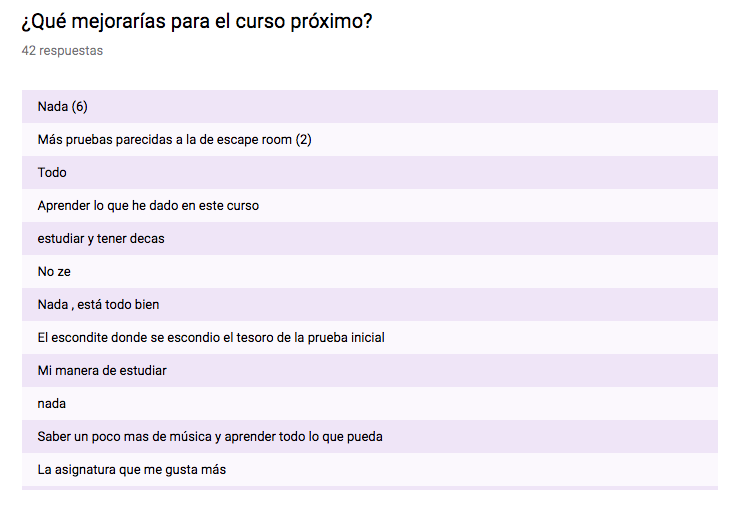Viewport: 731px width, 512px height.
Task: Click the 'Mi manera de estudiar' row
Action: pyautogui.click(x=370, y=371)
